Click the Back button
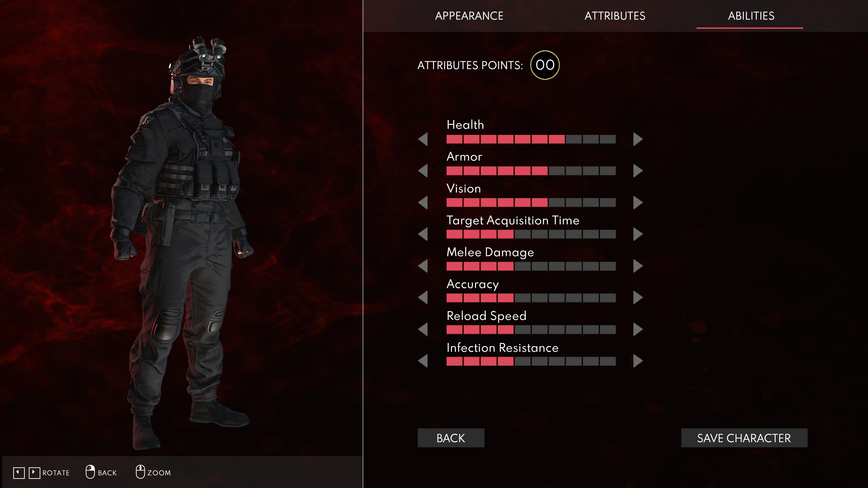Viewport: 868px width, 488px height. tap(451, 438)
